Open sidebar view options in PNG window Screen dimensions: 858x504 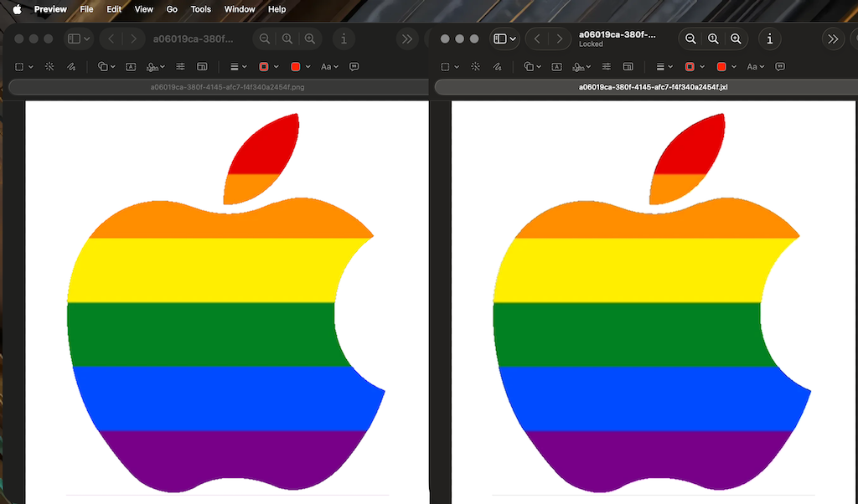point(79,39)
